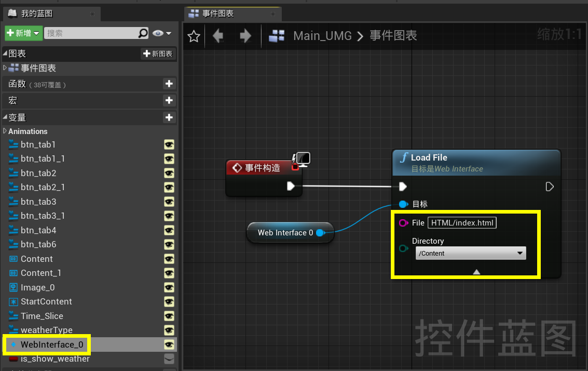Select the 事件构造 event node title
588x371 pixels.
262,168
